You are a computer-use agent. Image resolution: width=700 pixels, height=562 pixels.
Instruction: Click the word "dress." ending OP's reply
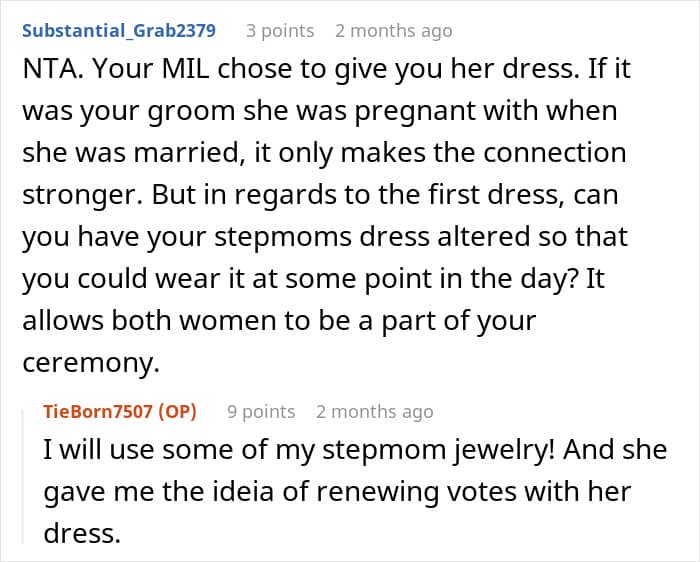(x=82, y=533)
